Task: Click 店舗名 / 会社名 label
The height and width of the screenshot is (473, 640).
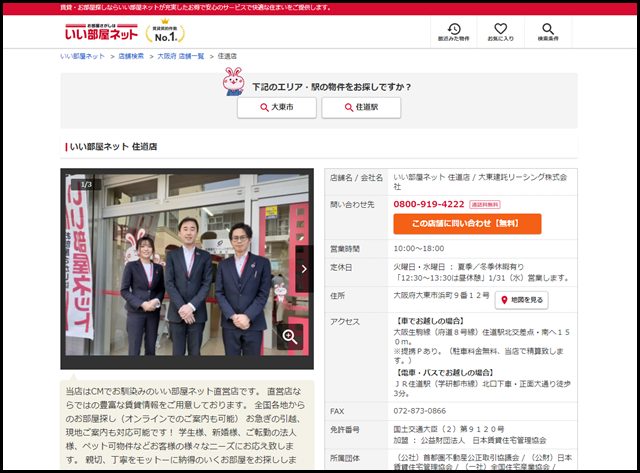Action: (356, 178)
